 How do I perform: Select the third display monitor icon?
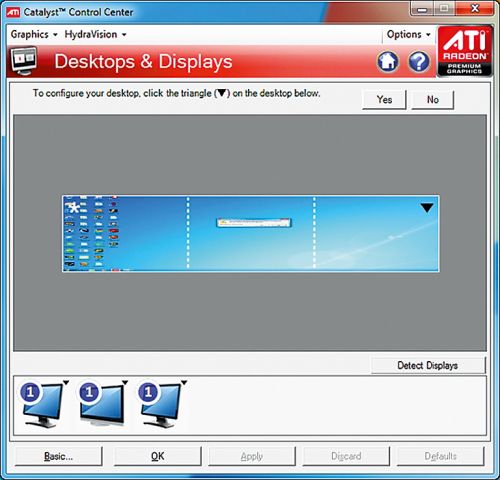point(160,405)
